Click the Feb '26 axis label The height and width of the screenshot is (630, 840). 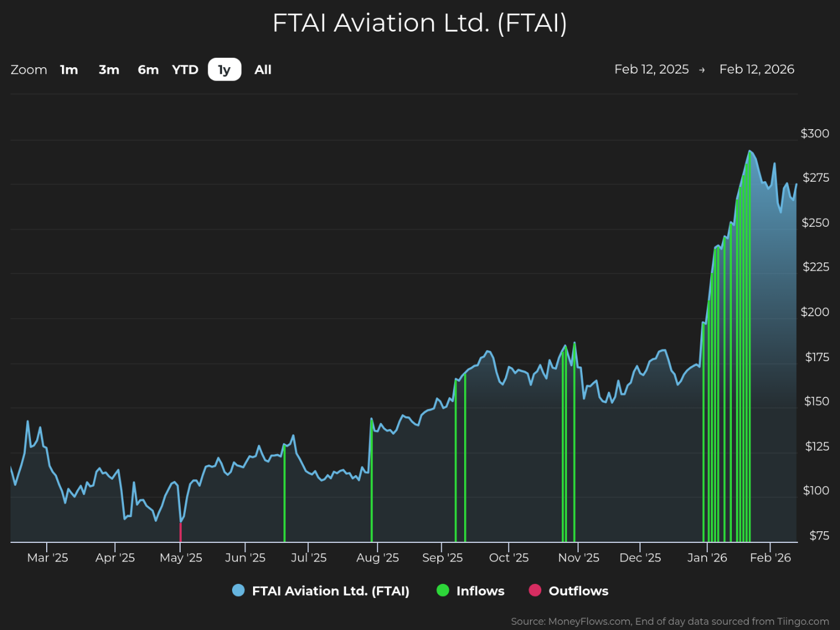pos(770,558)
